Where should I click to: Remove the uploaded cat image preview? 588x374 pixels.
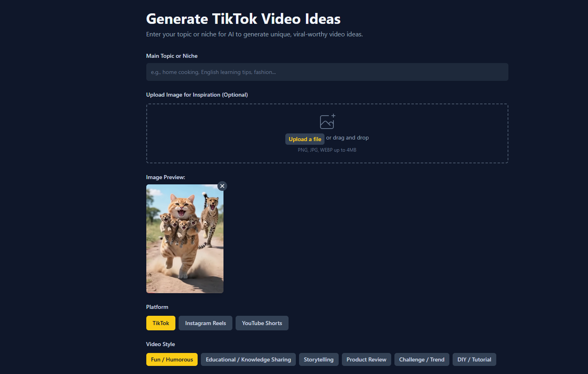coord(222,186)
